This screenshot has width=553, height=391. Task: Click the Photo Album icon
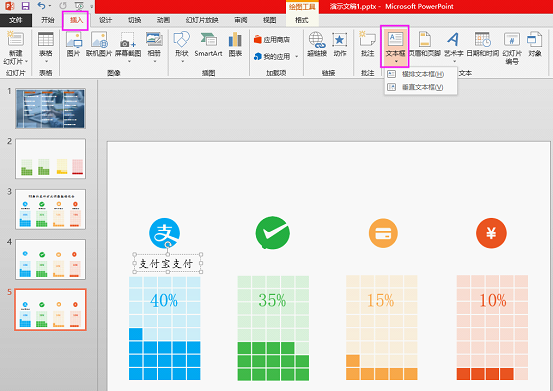pos(154,39)
